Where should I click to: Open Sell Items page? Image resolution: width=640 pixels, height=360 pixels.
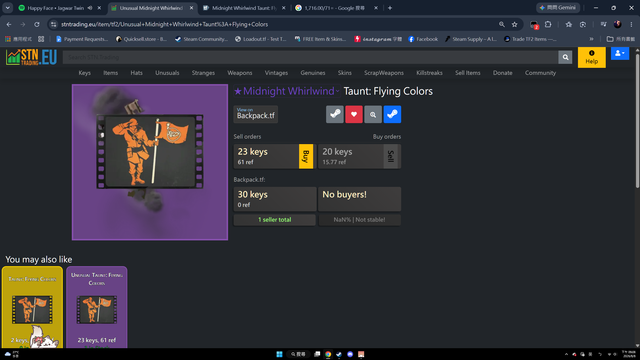(x=468, y=73)
